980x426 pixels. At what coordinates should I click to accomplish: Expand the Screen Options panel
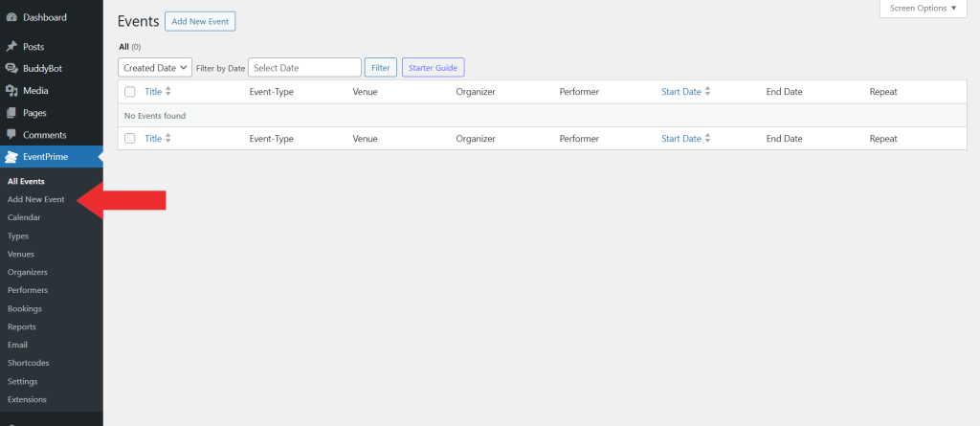pyautogui.click(x=924, y=8)
